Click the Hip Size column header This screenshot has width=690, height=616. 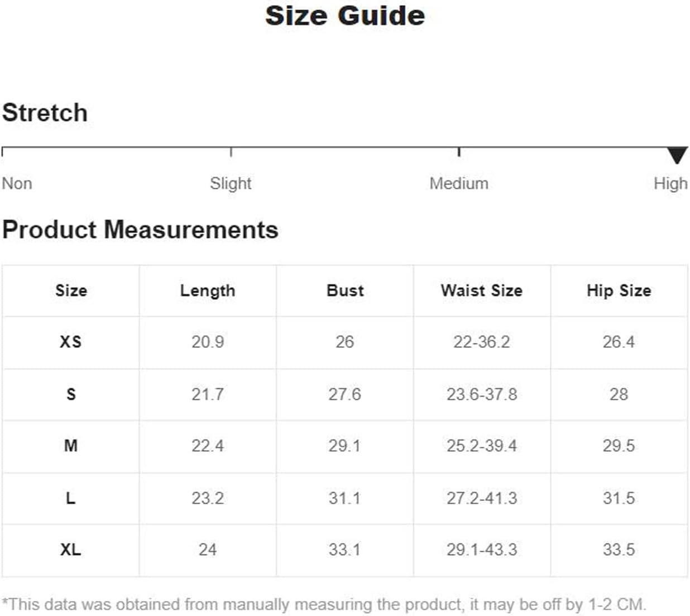[619, 290]
